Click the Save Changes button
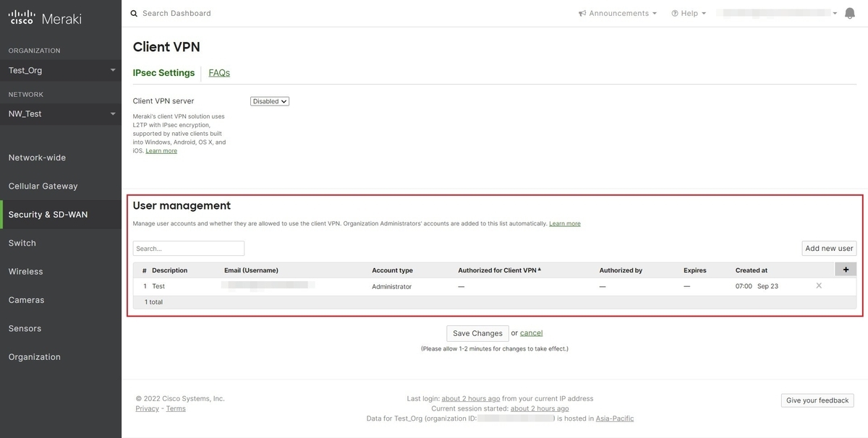The height and width of the screenshot is (438, 868). click(x=477, y=333)
